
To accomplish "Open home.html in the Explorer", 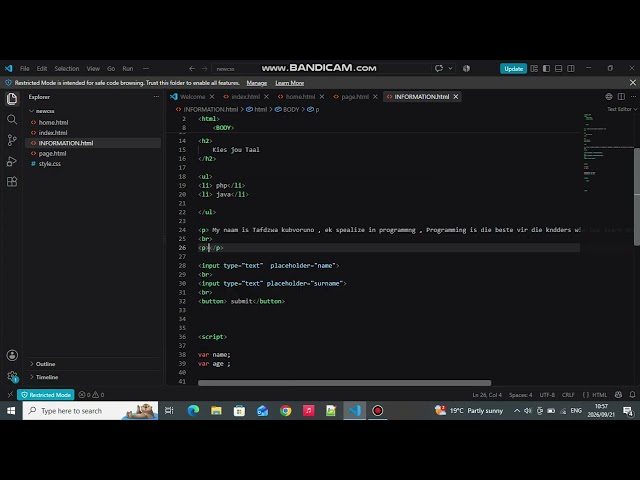I will 53,122.
